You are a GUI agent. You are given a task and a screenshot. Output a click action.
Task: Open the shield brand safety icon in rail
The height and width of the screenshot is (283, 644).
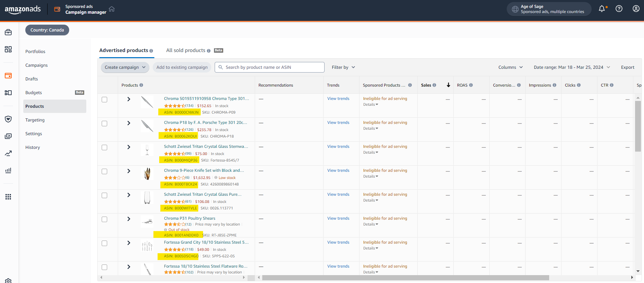tap(8, 119)
